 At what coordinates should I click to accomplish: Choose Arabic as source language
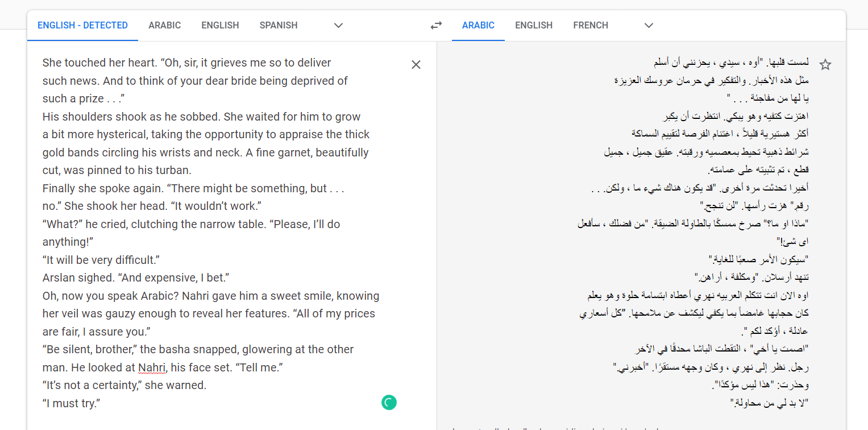165,26
